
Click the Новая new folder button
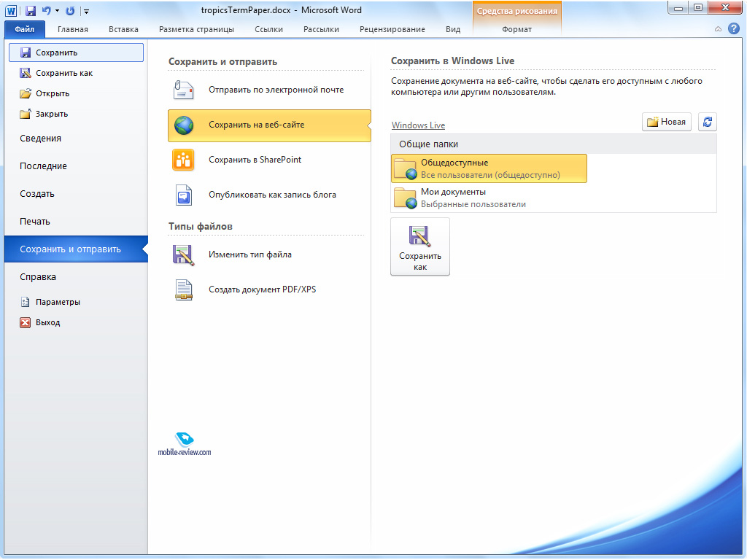pyautogui.click(x=667, y=122)
